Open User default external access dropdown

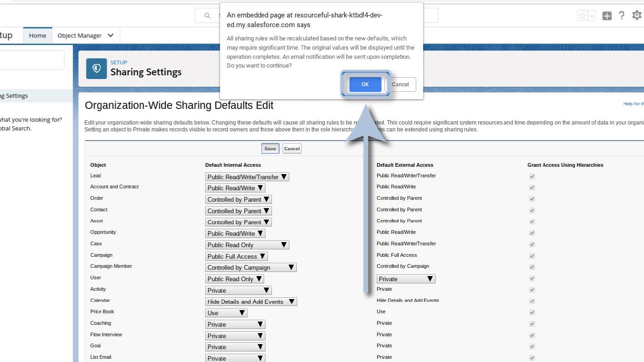point(406,279)
